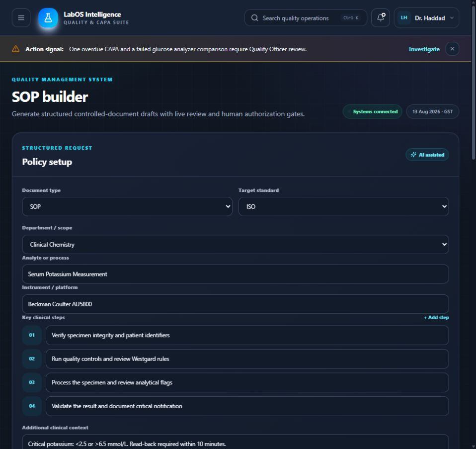Edit the Analyte or process field
Screen dimensions: 476x449
click(236, 274)
